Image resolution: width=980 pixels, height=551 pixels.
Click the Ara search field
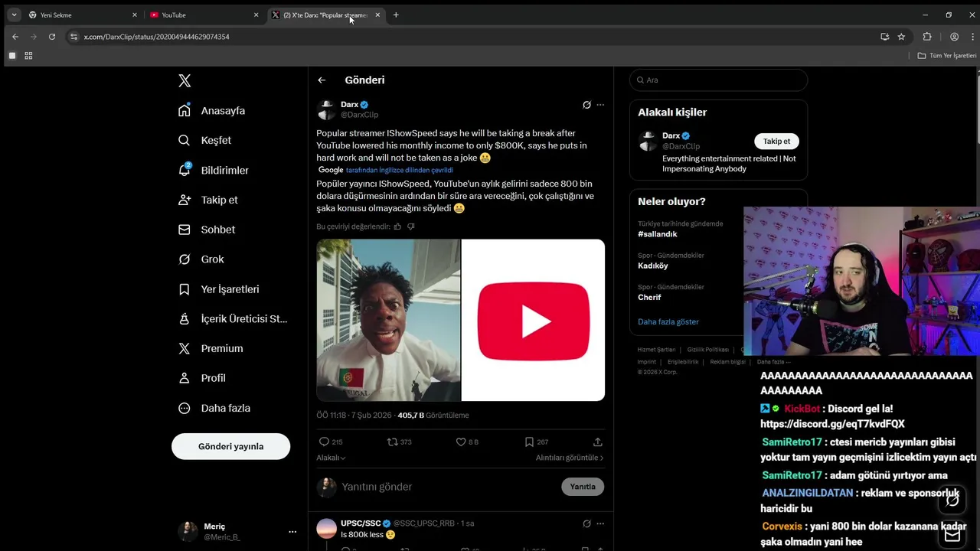click(x=718, y=80)
